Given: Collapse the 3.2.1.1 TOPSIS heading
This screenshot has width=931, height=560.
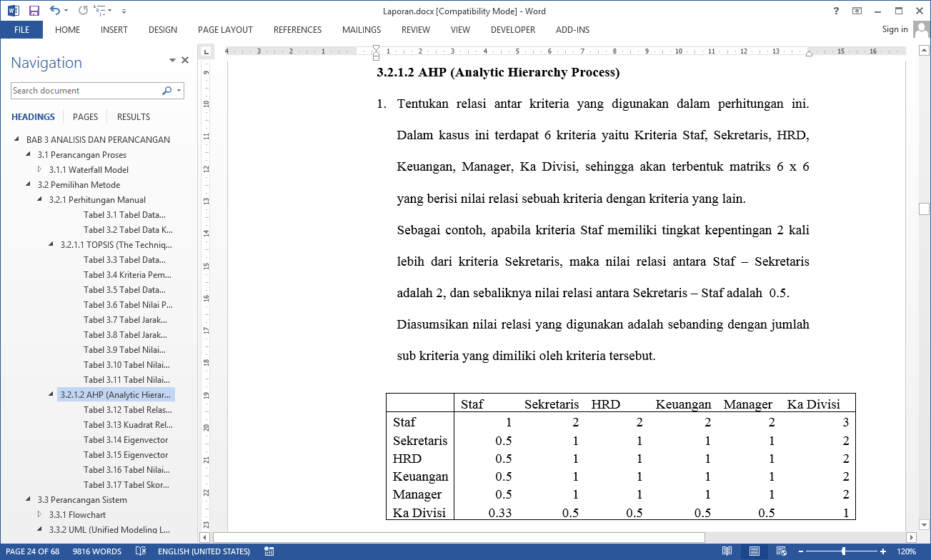Looking at the screenshot, I should coord(51,244).
